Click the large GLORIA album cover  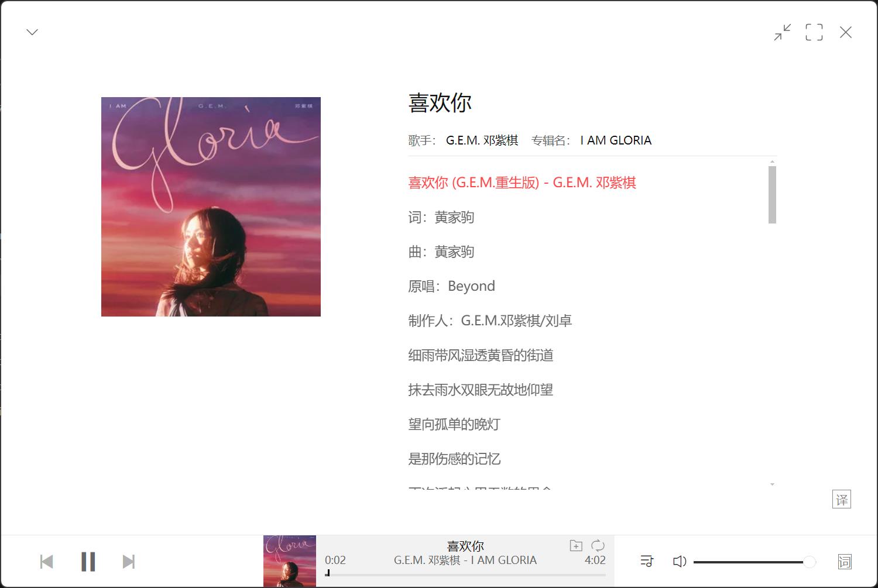(x=211, y=207)
